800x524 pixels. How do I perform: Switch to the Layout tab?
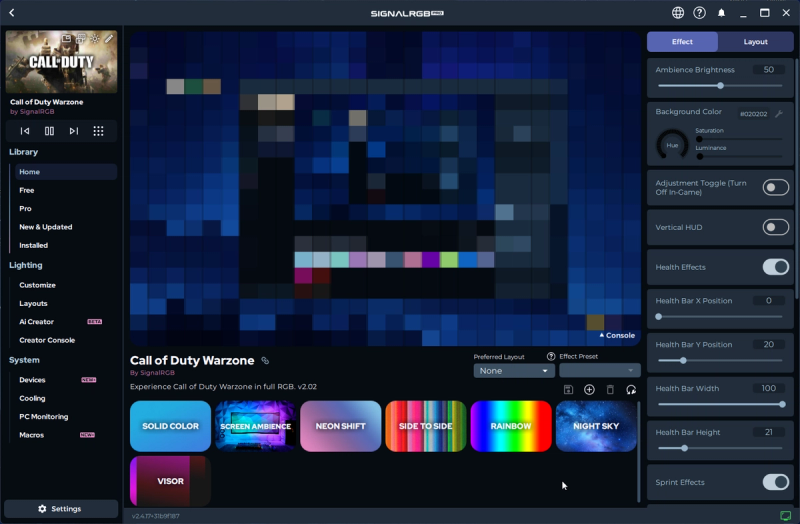coord(755,42)
